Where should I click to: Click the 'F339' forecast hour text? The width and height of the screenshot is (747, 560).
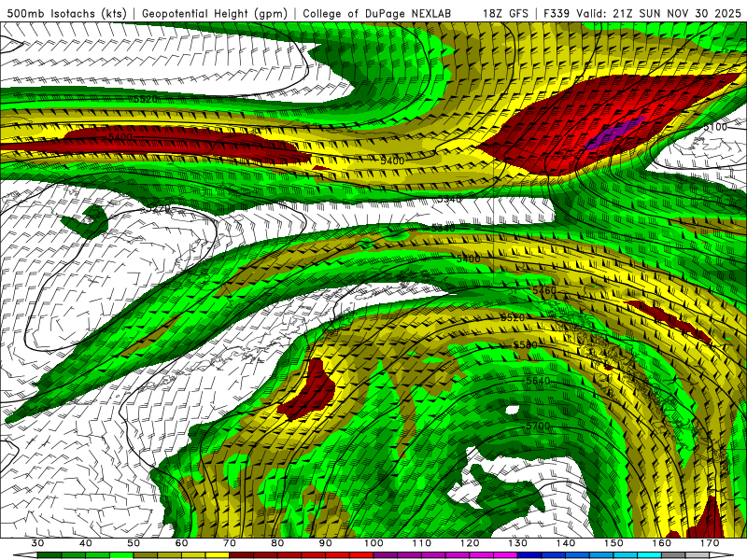(x=557, y=13)
